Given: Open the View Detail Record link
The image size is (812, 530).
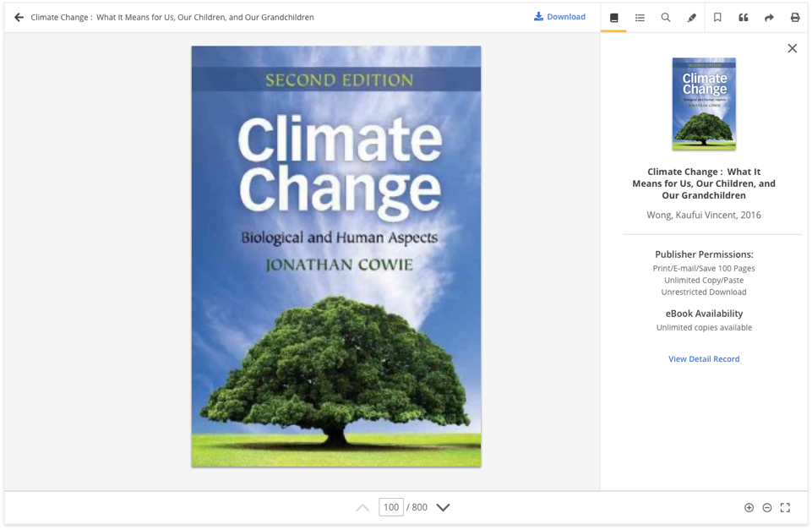Looking at the screenshot, I should tap(704, 359).
